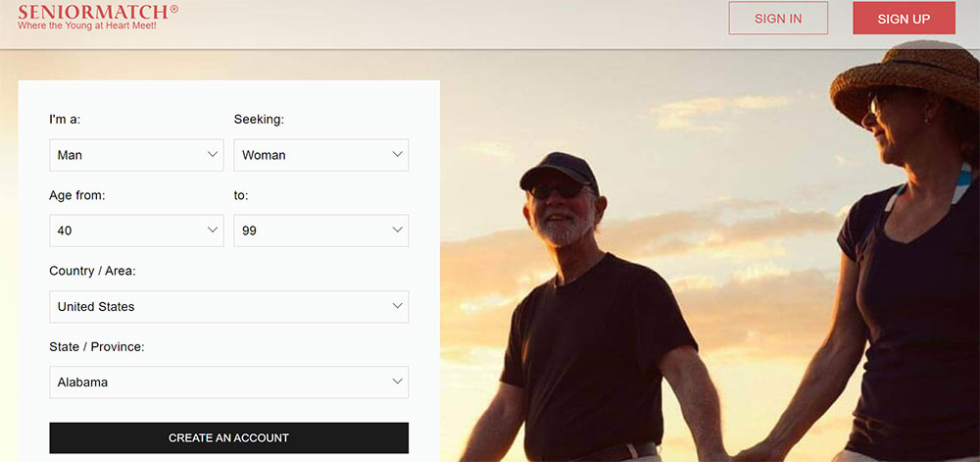
Task: Click the "State / Province:" label
Action: [96, 346]
